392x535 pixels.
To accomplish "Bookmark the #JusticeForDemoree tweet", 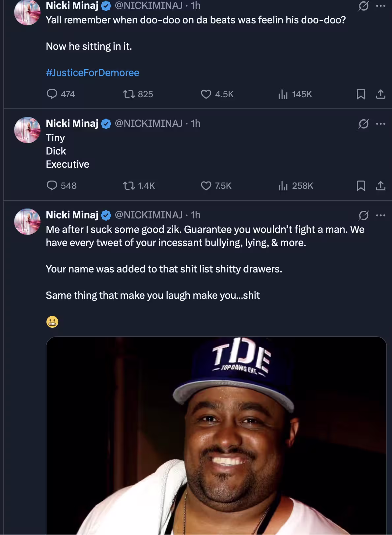I will (361, 94).
